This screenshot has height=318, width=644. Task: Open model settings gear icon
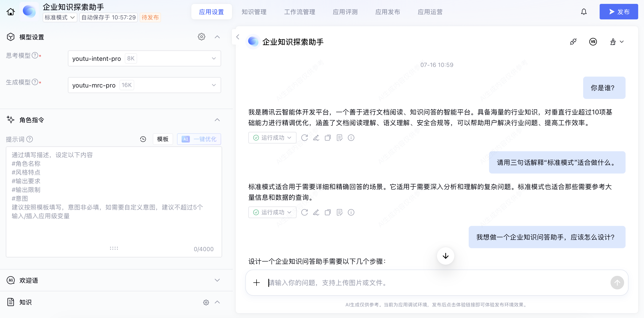pos(201,37)
